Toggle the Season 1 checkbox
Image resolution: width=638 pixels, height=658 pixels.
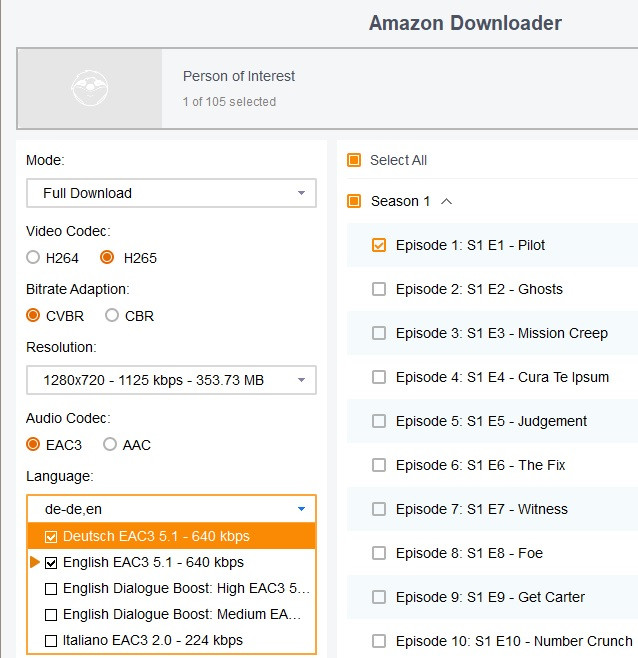click(x=354, y=201)
